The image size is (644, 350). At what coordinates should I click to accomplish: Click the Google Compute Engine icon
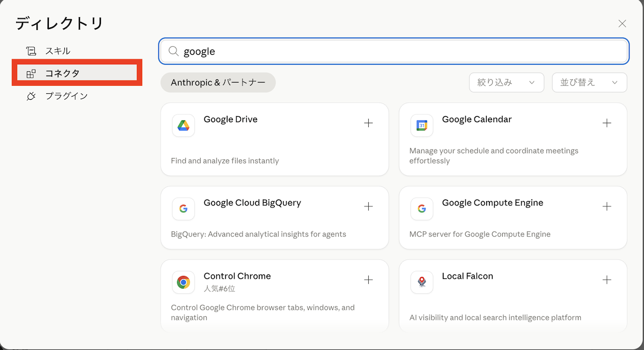pyautogui.click(x=422, y=209)
